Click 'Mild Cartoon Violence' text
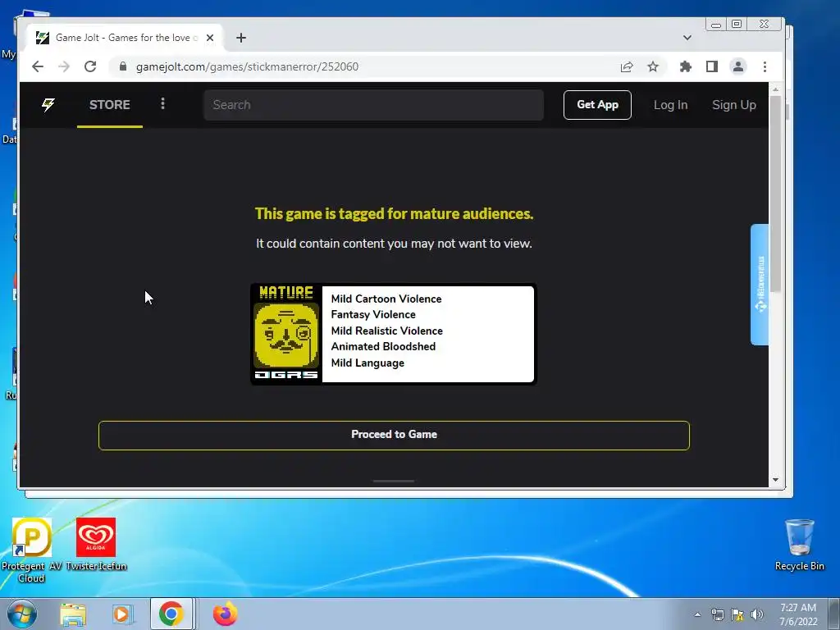 386,299
